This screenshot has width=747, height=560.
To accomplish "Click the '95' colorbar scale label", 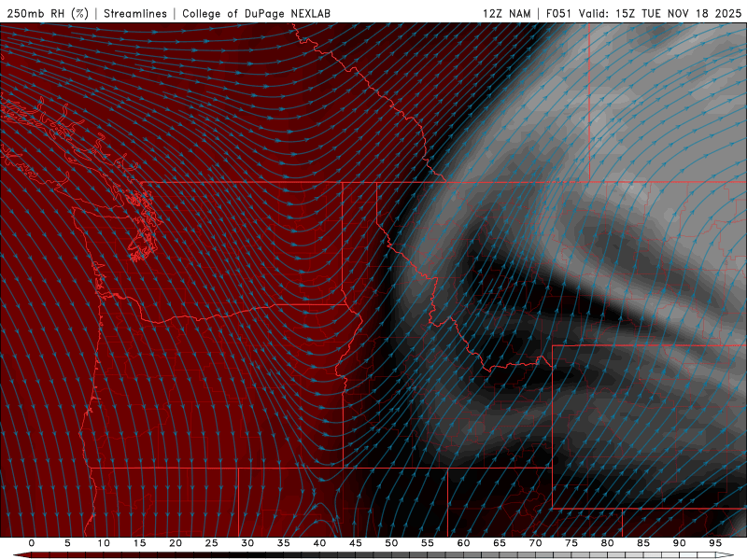I will point(715,543).
